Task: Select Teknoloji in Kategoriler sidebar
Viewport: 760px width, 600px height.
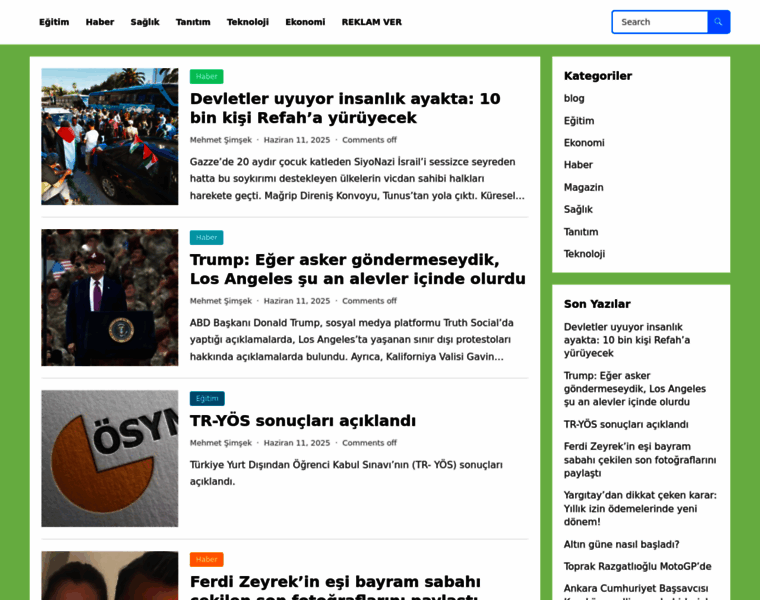Action: click(585, 254)
